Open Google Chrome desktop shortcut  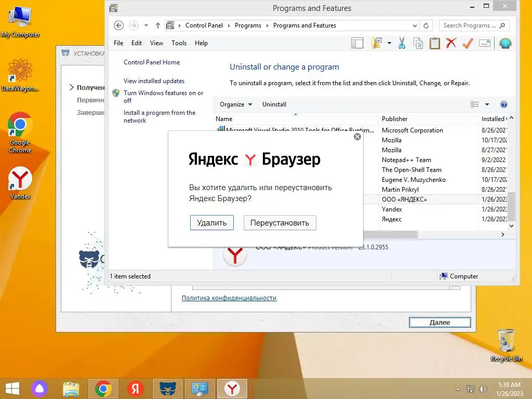20,132
